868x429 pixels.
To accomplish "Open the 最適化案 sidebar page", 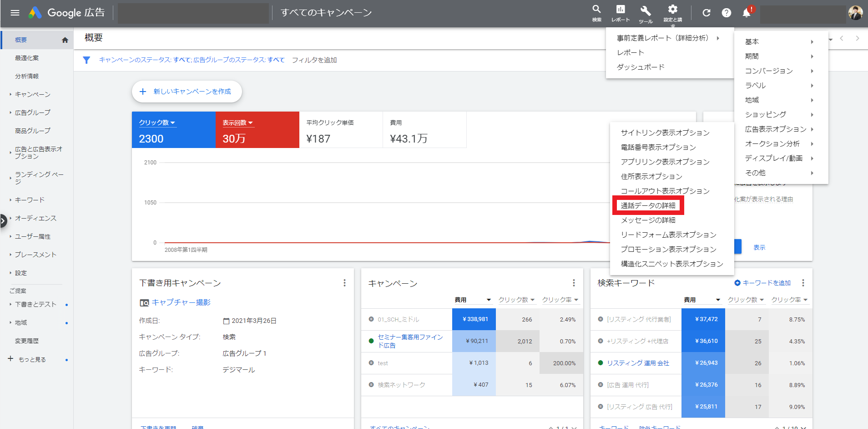I will click(27, 58).
